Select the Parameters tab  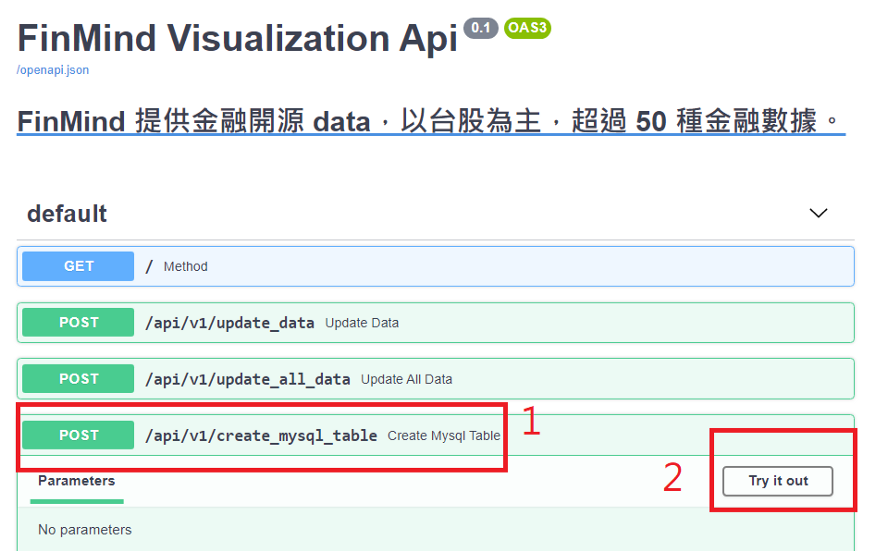77,481
